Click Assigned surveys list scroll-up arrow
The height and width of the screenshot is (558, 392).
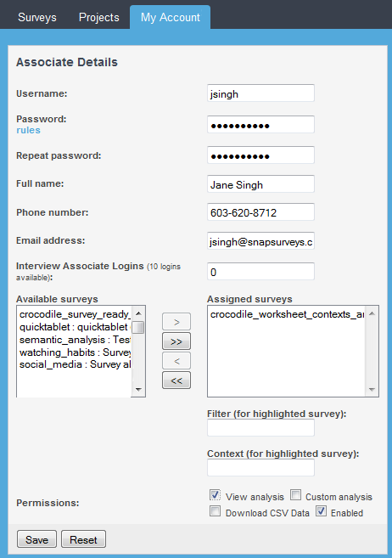point(372,313)
